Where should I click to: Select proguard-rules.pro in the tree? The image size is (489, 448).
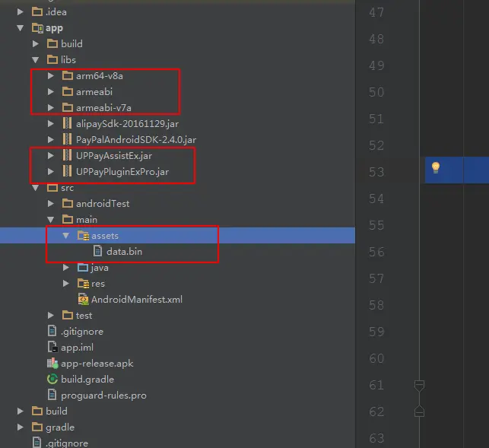tap(104, 396)
